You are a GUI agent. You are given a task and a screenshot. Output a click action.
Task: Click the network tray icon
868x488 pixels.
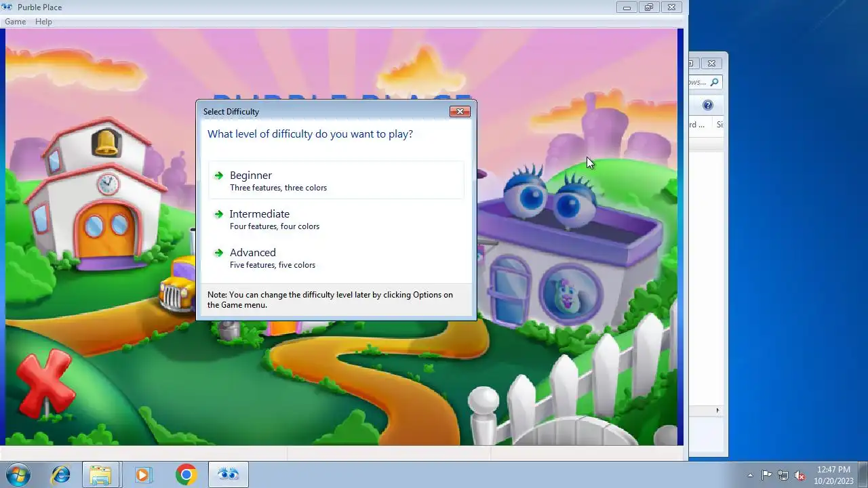783,475
